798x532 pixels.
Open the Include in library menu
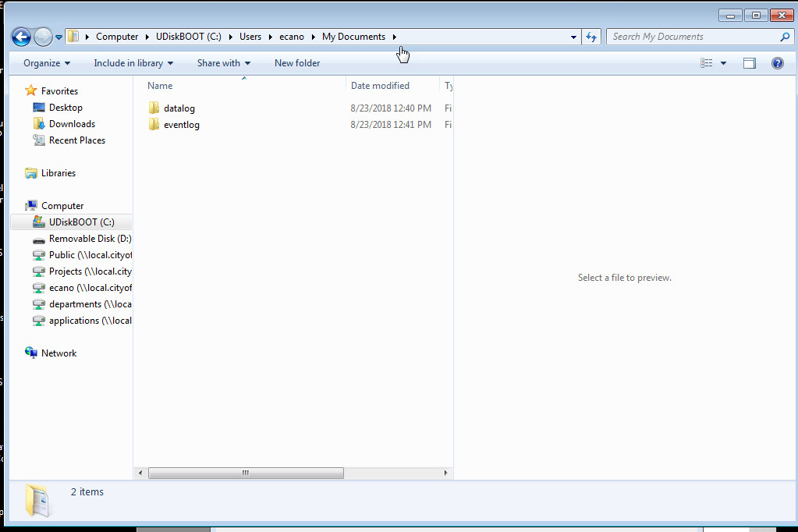coord(133,63)
